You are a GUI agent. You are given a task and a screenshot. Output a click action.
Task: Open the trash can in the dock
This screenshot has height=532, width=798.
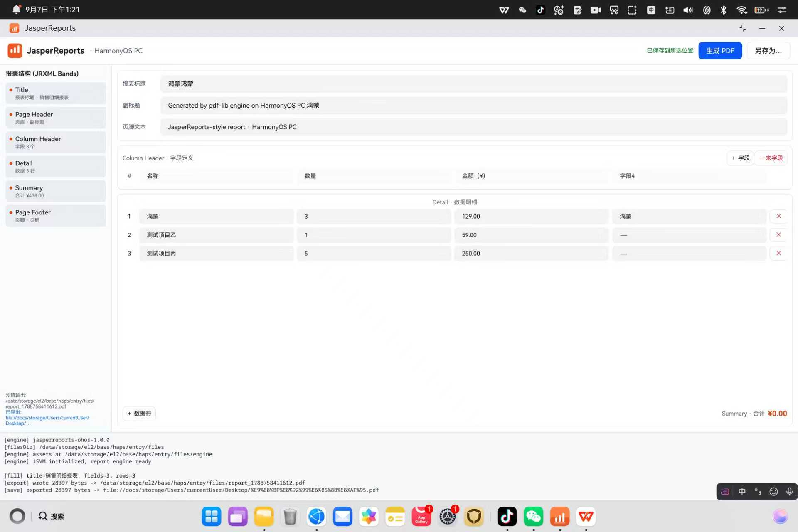(290, 517)
